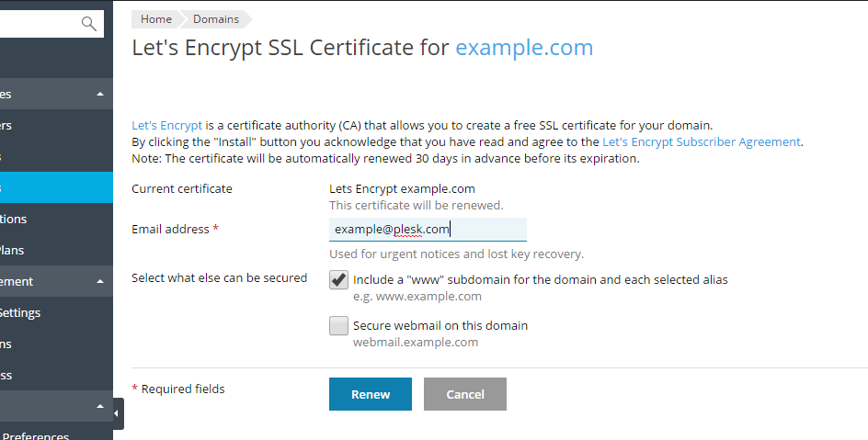Screen dimensions: 868x440
Task: Open the Let's Encrypt link
Action: 166,125
